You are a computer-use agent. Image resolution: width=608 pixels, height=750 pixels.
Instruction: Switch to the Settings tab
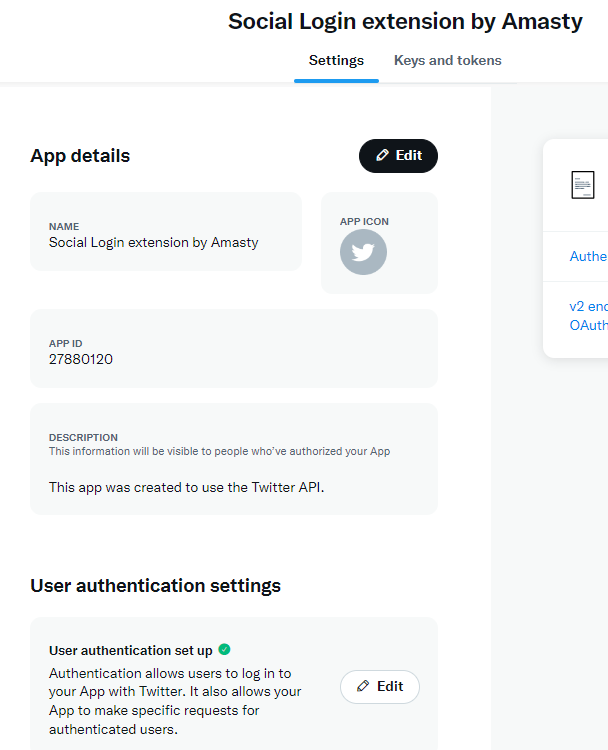(336, 61)
